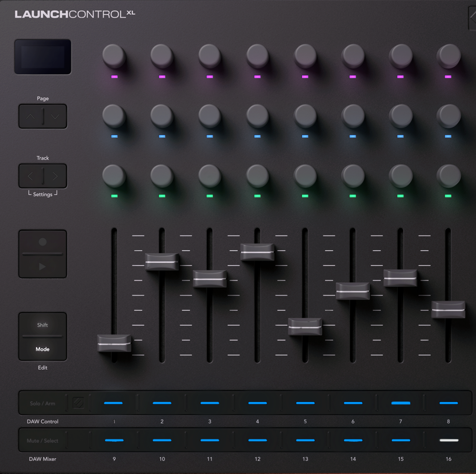Select the Solo / Arm row button
Image resolution: width=476 pixels, height=474 pixels.
click(x=42, y=403)
